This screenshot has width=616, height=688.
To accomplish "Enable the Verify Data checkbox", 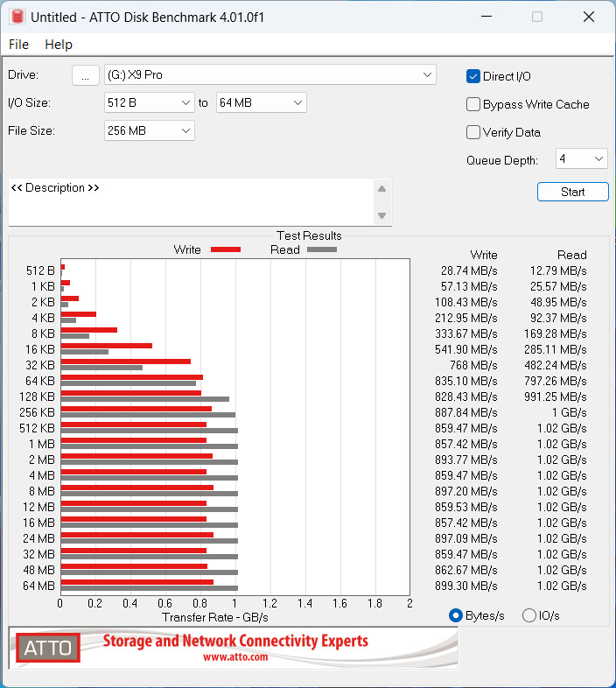I will [473, 132].
